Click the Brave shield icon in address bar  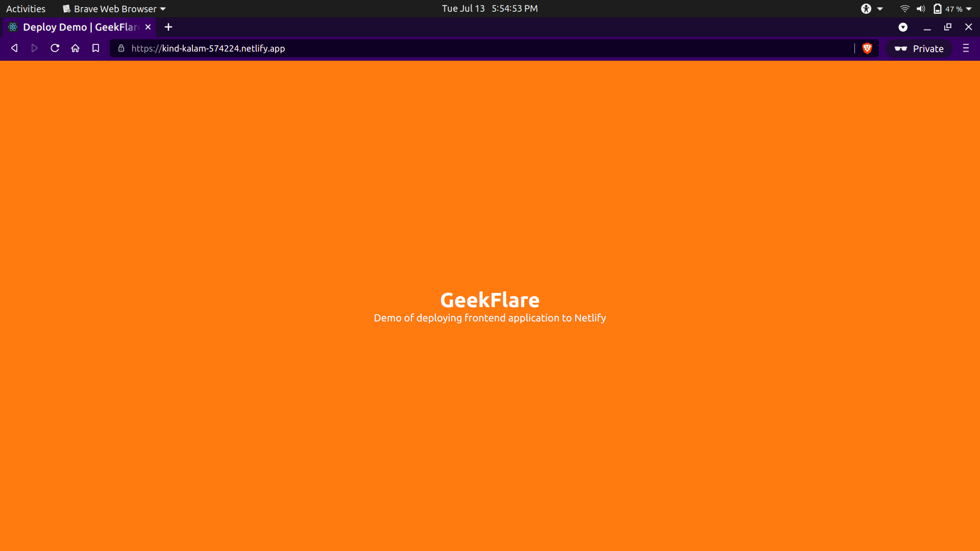[x=868, y=48]
